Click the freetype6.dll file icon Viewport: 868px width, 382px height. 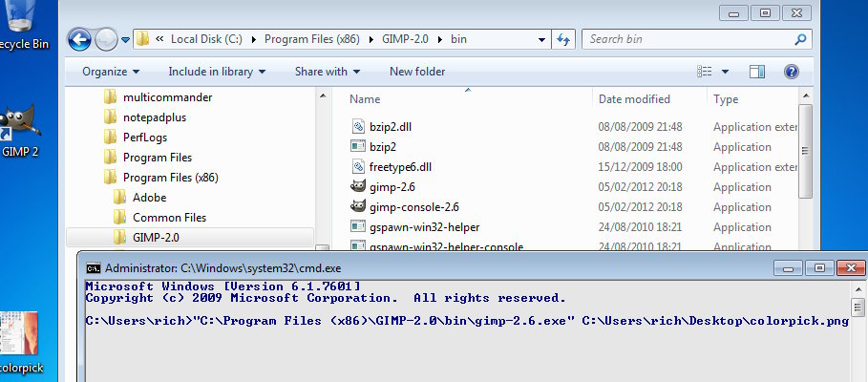click(358, 166)
